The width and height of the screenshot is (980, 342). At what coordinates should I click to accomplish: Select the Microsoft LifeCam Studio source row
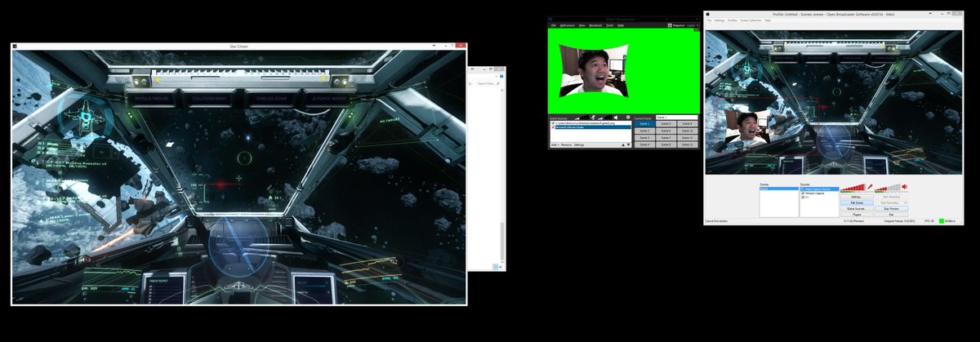(x=591, y=127)
